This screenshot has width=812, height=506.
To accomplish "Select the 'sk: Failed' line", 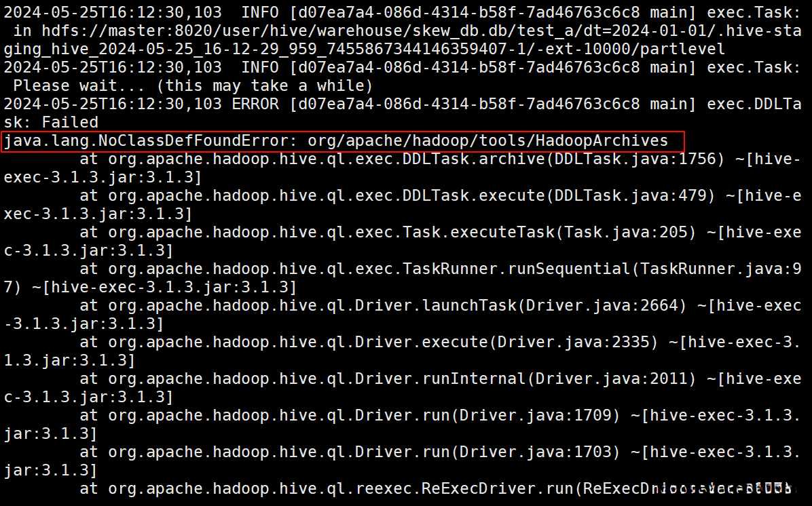I will [52, 123].
